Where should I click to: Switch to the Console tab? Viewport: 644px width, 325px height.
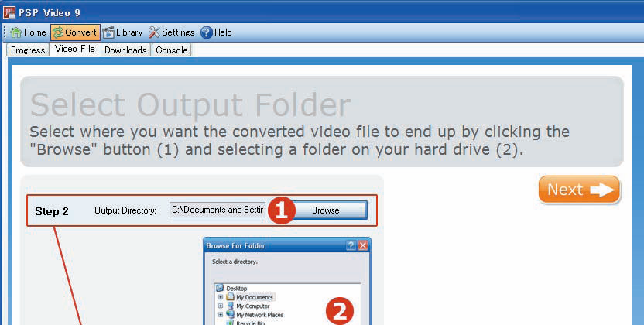172,50
